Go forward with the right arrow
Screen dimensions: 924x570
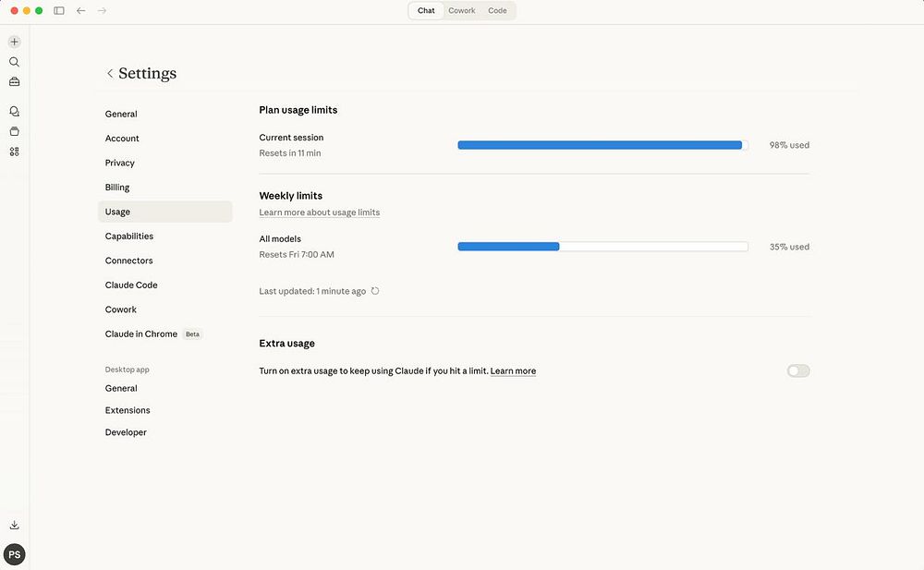click(x=102, y=10)
